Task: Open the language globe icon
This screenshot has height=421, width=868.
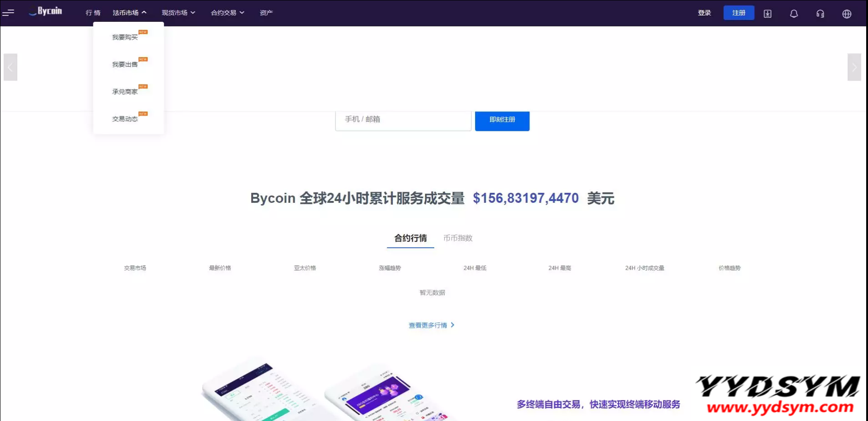Action: click(x=847, y=14)
